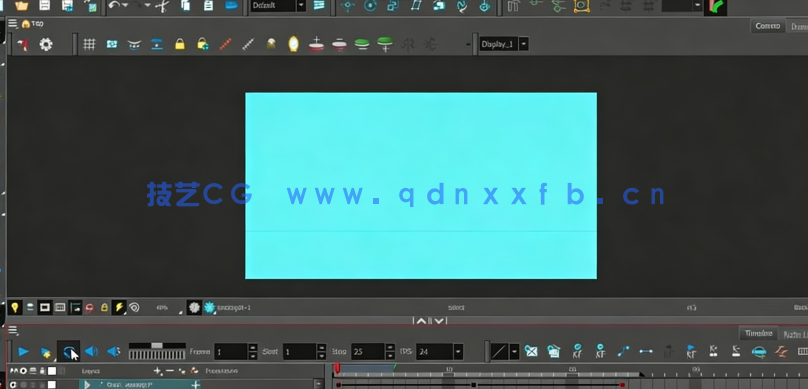The width and height of the screenshot is (808, 389).
Task: Click the blue Play button
Action: click(23, 352)
